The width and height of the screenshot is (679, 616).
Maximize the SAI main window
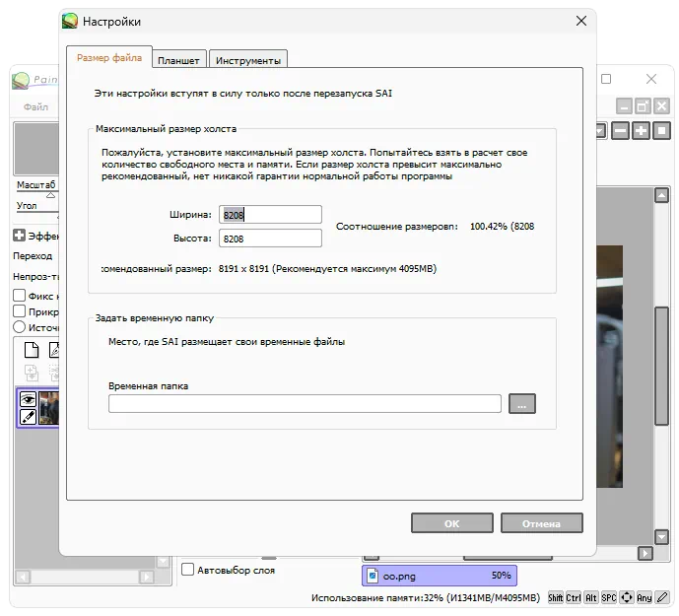tap(606, 79)
